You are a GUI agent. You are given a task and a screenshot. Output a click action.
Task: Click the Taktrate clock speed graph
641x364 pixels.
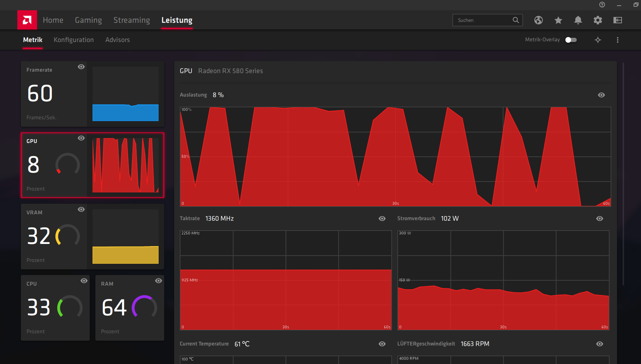click(286, 280)
